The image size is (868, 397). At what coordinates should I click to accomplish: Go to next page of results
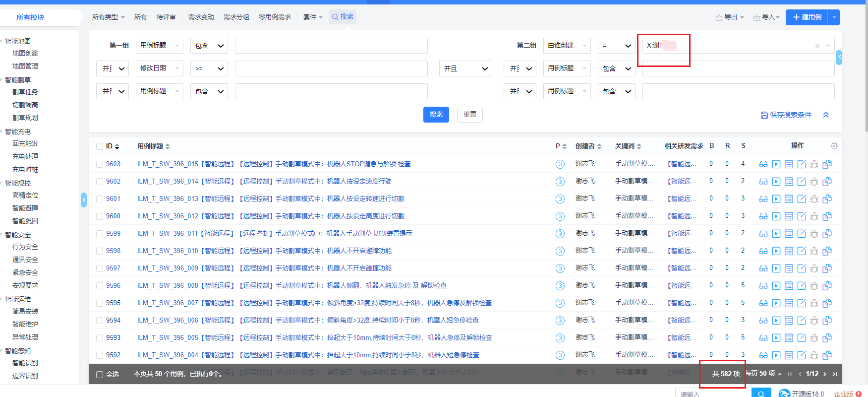click(x=825, y=374)
